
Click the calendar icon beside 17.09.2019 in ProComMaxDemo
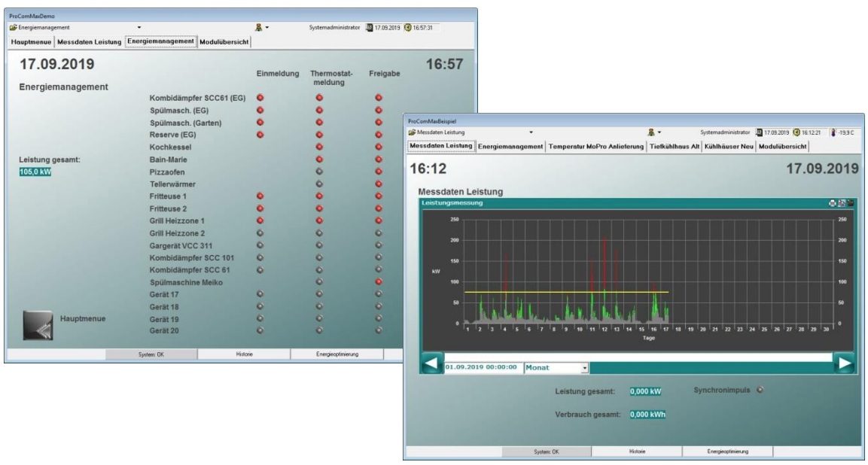(369, 28)
